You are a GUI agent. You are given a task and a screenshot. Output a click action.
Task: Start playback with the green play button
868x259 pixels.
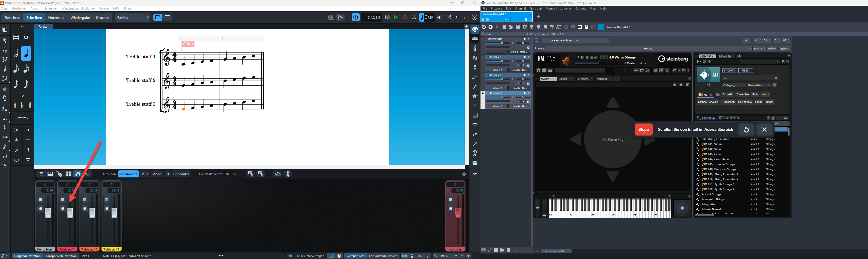click(x=396, y=18)
